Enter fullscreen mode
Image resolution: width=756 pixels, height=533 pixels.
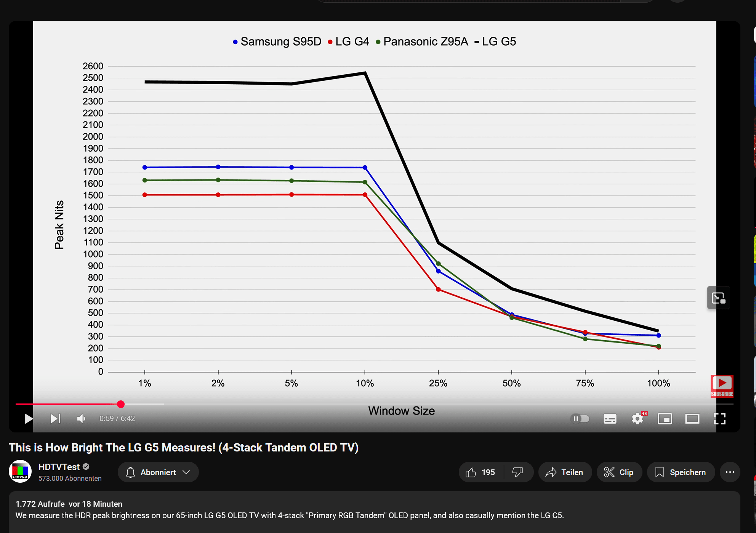click(x=719, y=419)
